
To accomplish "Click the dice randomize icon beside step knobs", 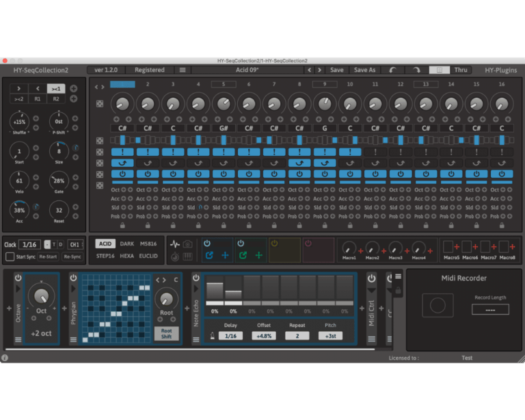I will point(100,104).
